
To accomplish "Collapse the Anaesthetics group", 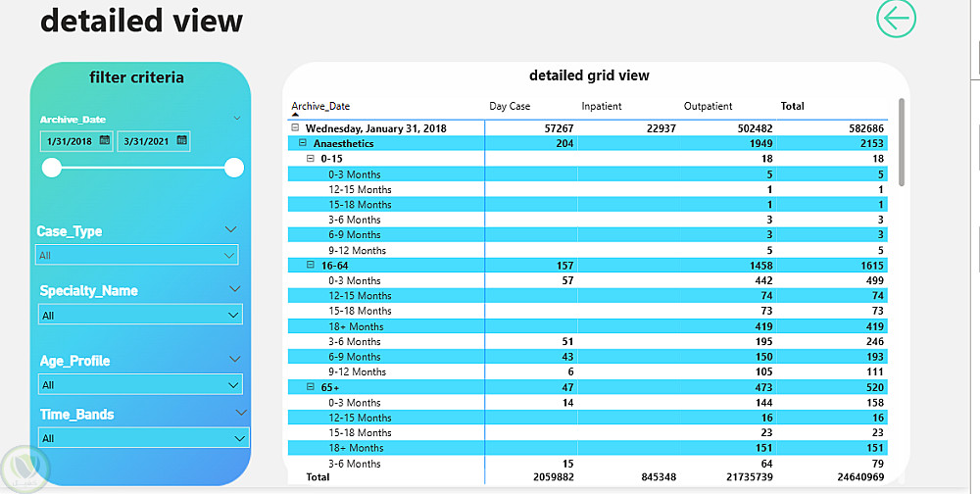I will [303, 143].
